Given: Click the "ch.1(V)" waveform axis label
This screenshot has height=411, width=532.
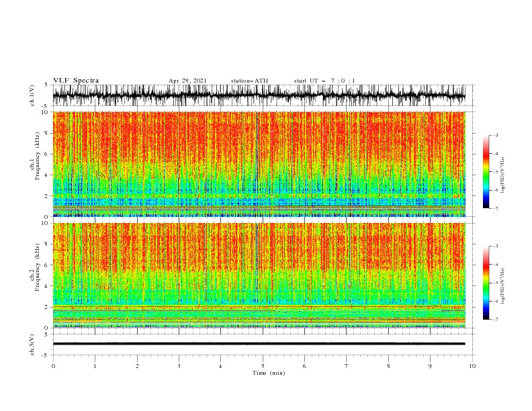Looking at the screenshot, I should pos(32,95).
